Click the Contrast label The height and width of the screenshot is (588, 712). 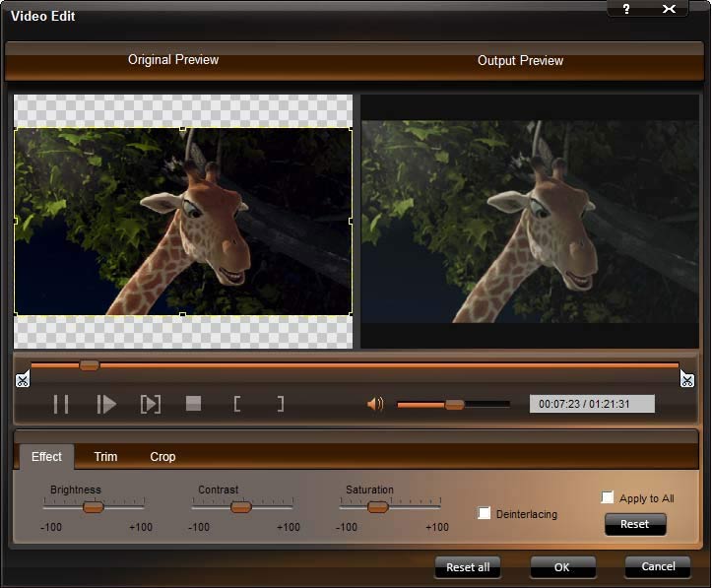point(218,490)
